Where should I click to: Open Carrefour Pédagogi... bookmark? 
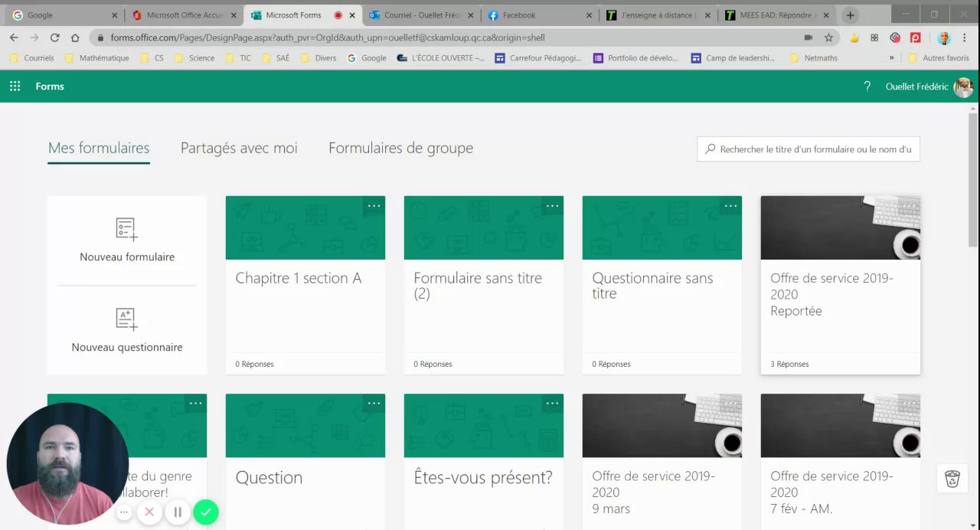pos(538,57)
